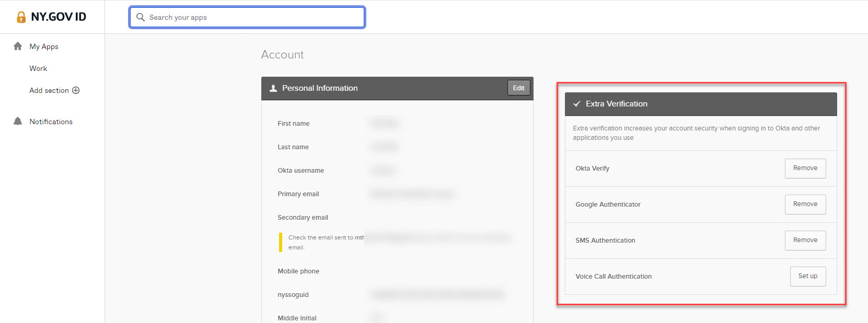Viewport: 868px width, 323px height.
Task: Set up Voice Call Authentication
Action: click(807, 276)
